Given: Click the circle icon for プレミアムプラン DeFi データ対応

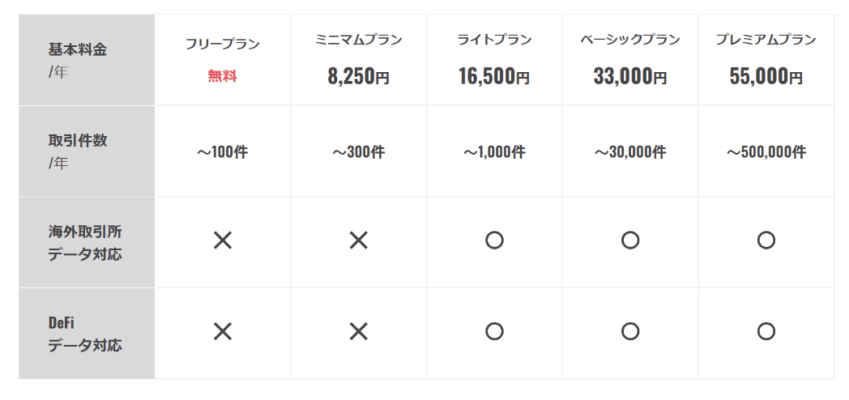Looking at the screenshot, I should 766,331.
